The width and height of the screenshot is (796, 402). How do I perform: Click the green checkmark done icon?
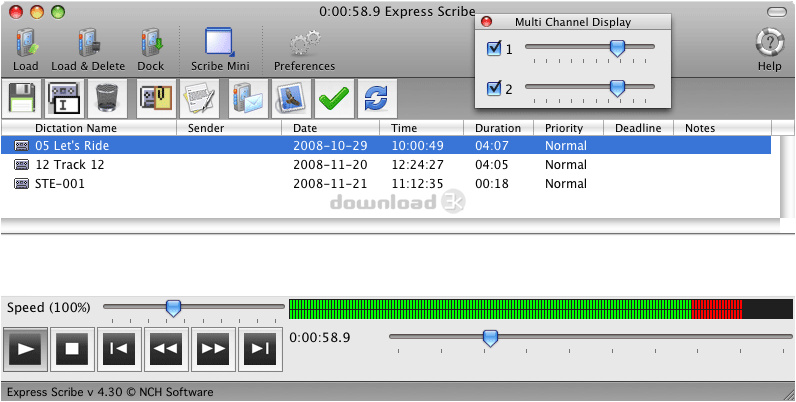click(332, 98)
